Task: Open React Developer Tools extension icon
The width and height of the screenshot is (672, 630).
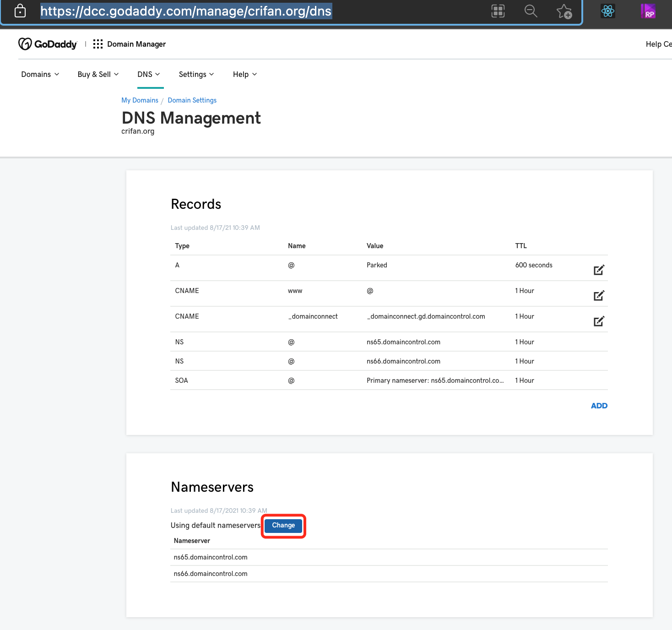Action: 608,11
